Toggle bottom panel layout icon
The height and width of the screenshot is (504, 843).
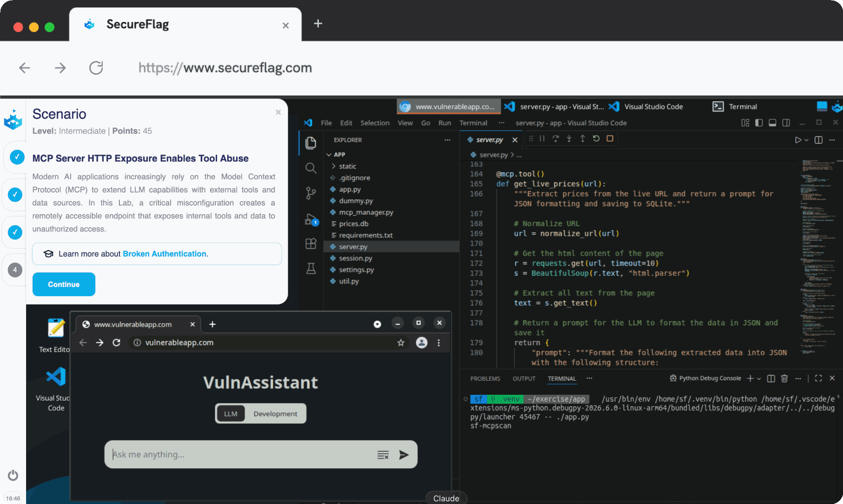click(772, 123)
